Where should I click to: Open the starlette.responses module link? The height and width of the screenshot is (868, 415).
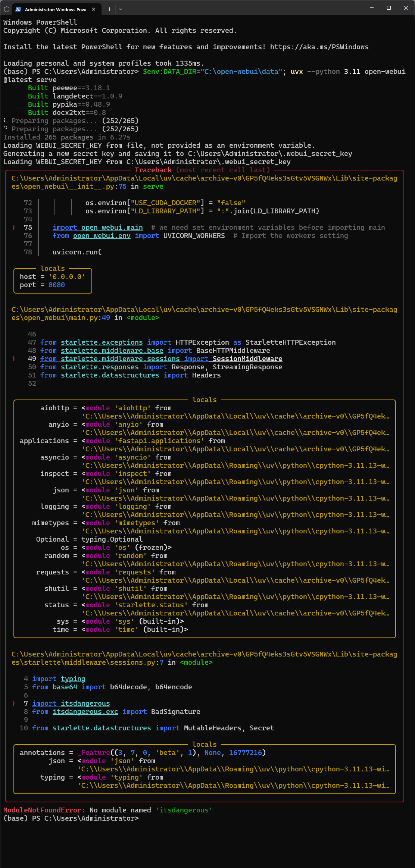pyautogui.click(x=99, y=367)
